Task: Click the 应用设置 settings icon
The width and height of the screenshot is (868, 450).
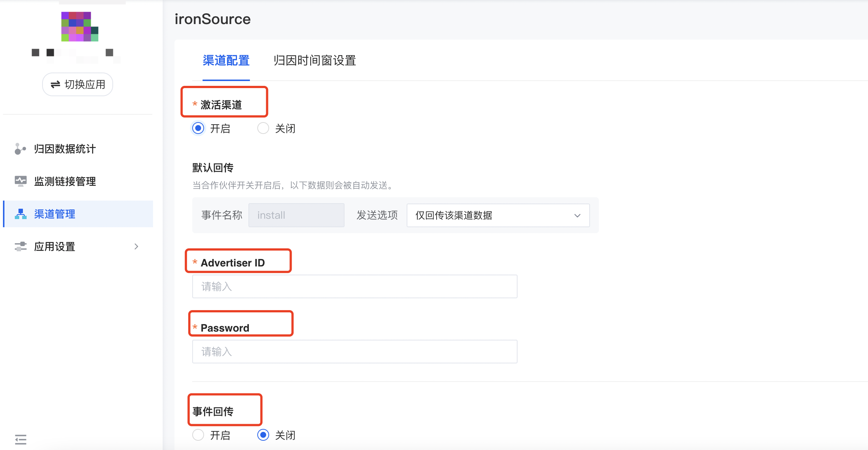Action: (x=20, y=246)
